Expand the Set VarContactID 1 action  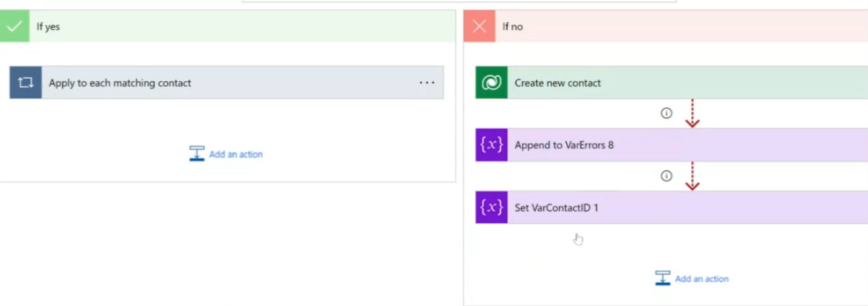click(x=672, y=207)
